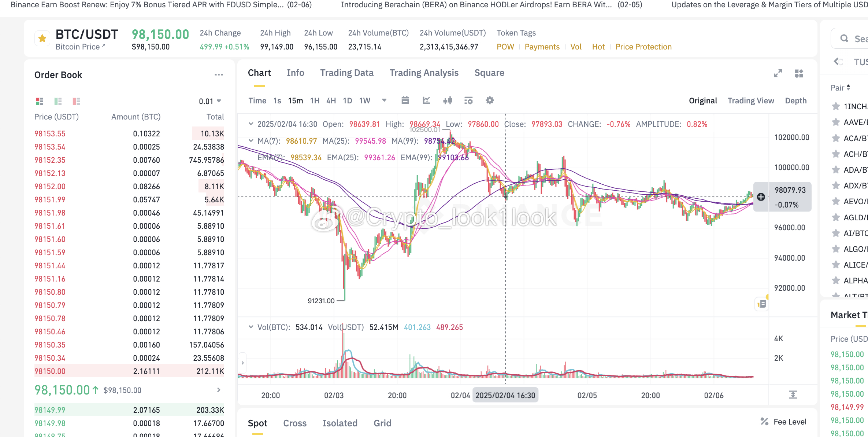
Task: Click the Order Book three-dot menu
Action: pyautogui.click(x=219, y=75)
